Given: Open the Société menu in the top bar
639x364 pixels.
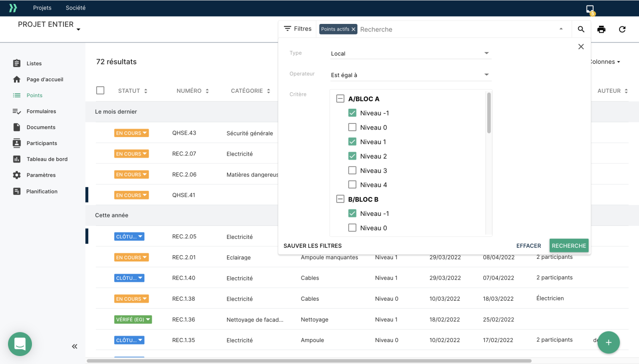Looking at the screenshot, I should coord(75,8).
